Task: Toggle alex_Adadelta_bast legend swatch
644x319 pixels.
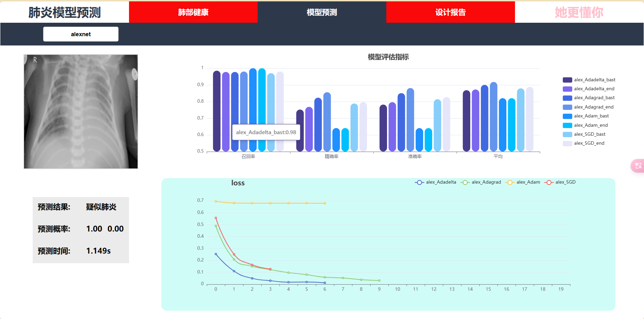Action: coord(567,80)
